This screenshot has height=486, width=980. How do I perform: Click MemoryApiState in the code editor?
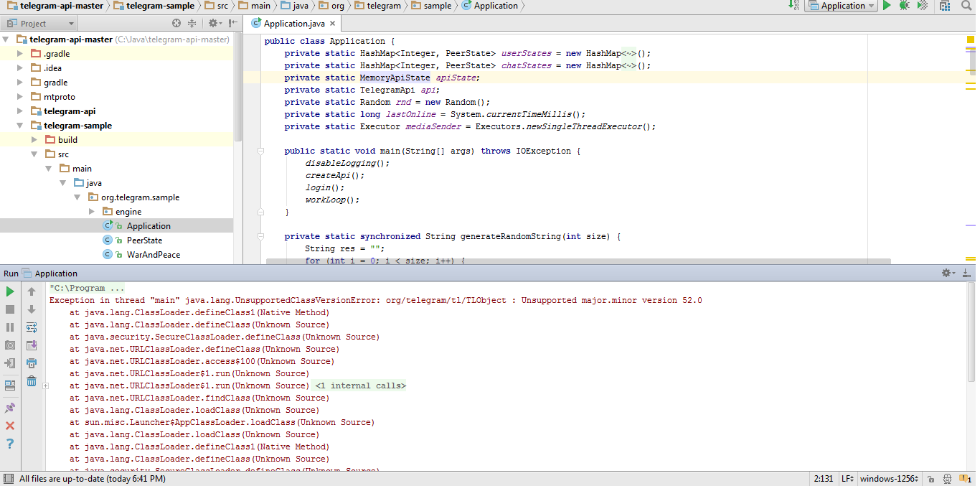(395, 78)
